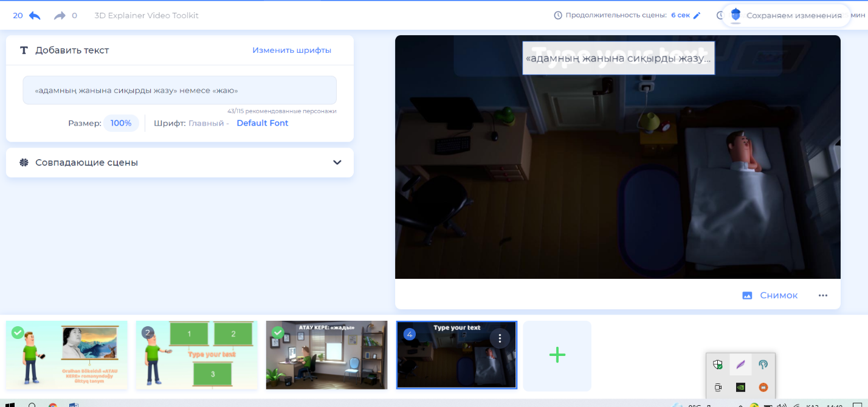Click the 3D Explainer Video Toolkit title
This screenshot has width=868, height=407.
(x=146, y=15)
